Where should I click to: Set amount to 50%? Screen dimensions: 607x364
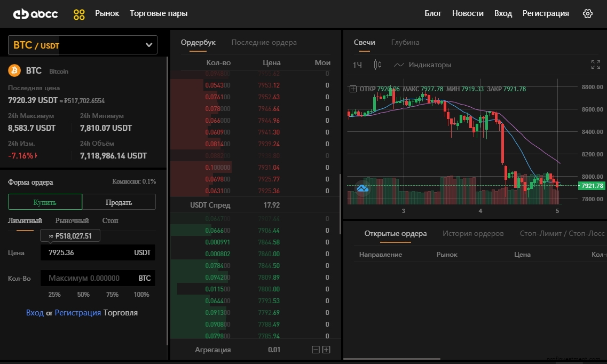tap(83, 295)
